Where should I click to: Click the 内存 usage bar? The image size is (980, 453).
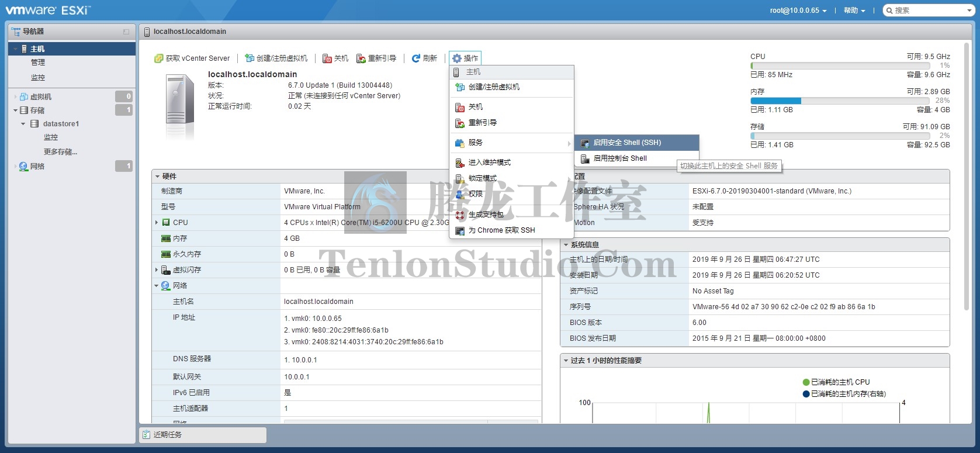pos(840,101)
